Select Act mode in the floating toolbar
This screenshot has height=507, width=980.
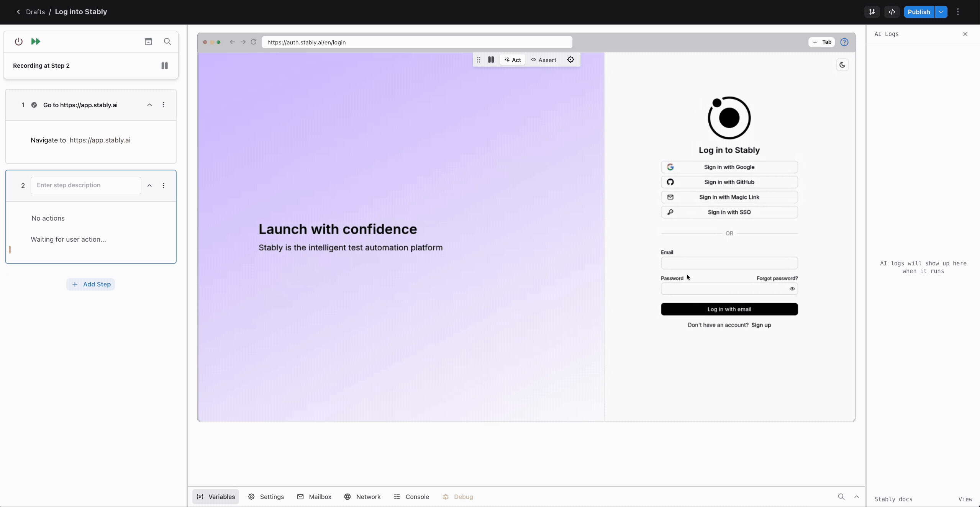(512, 60)
